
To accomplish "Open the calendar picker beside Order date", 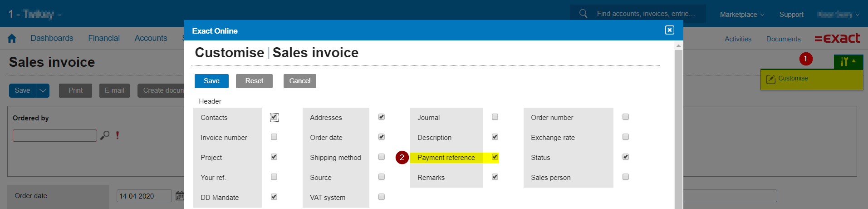I will 180,196.
